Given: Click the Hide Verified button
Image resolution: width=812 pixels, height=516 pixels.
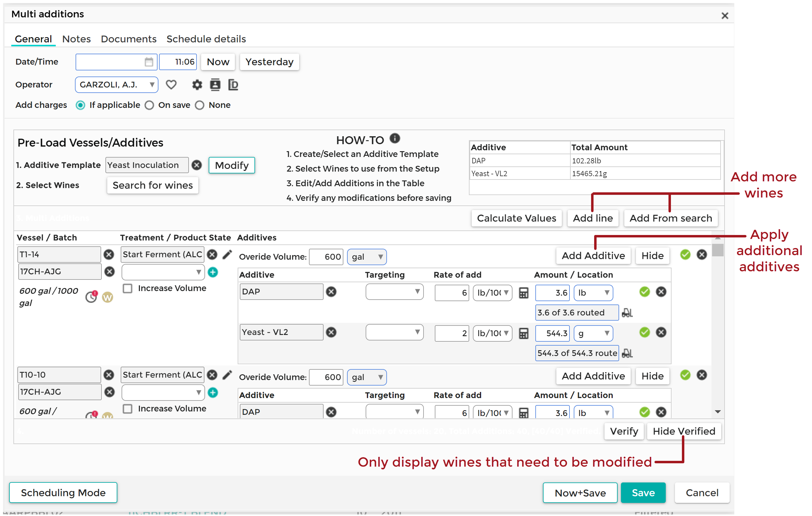Looking at the screenshot, I should pyautogui.click(x=684, y=431).
